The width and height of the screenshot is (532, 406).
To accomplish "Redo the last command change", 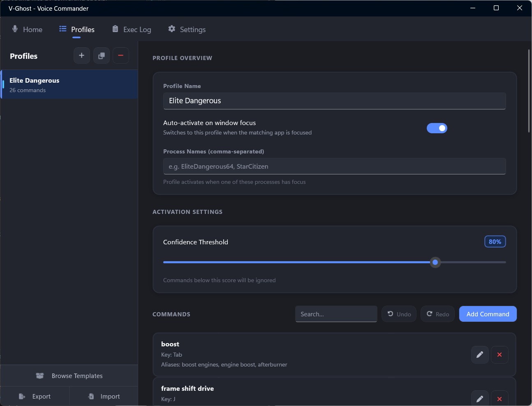I will tap(437, 314).
